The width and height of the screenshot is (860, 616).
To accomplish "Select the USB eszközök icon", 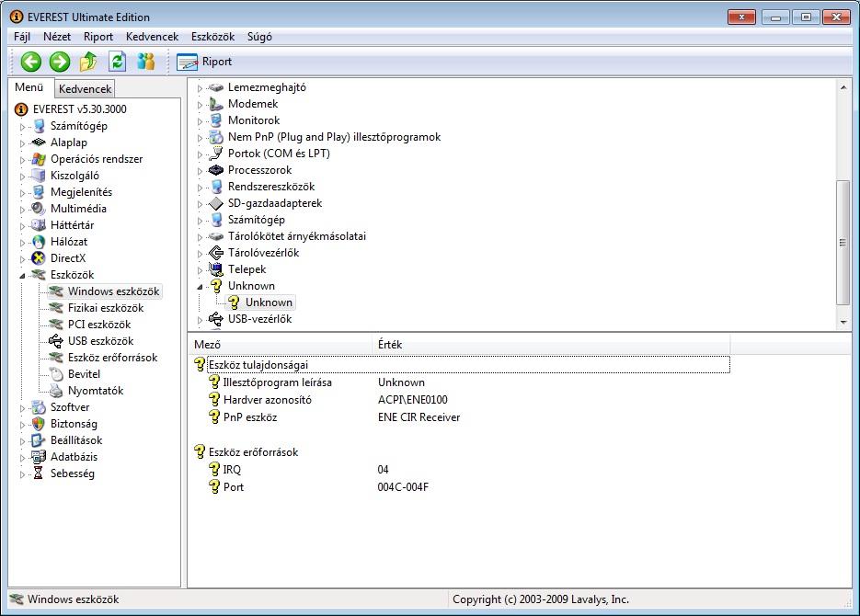I will pyautogui.click(x=56, y=341).
